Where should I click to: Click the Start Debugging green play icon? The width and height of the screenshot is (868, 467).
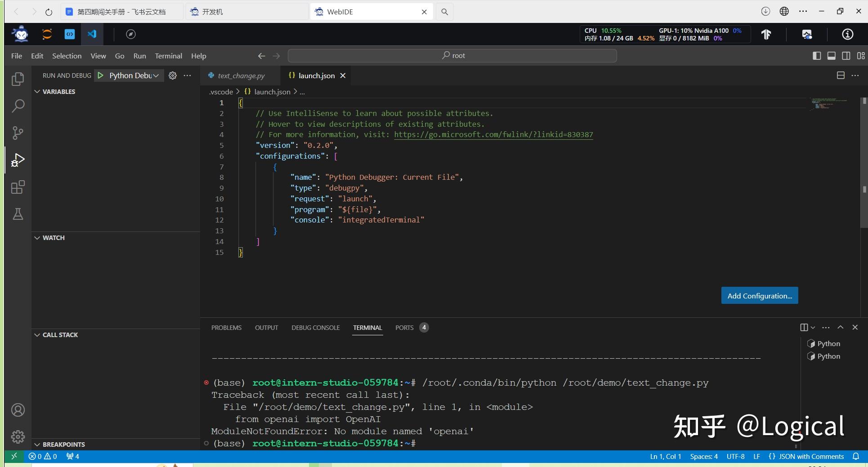101,76
